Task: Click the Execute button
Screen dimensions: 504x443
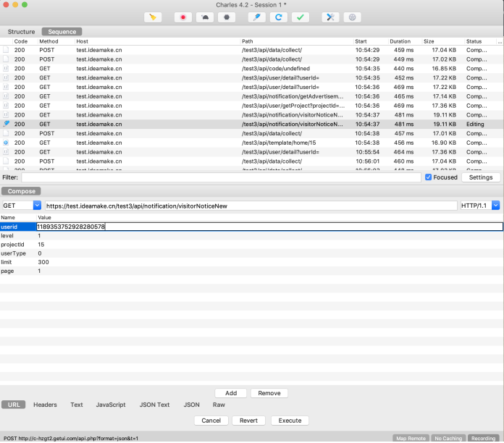Action: click(290, 421)
